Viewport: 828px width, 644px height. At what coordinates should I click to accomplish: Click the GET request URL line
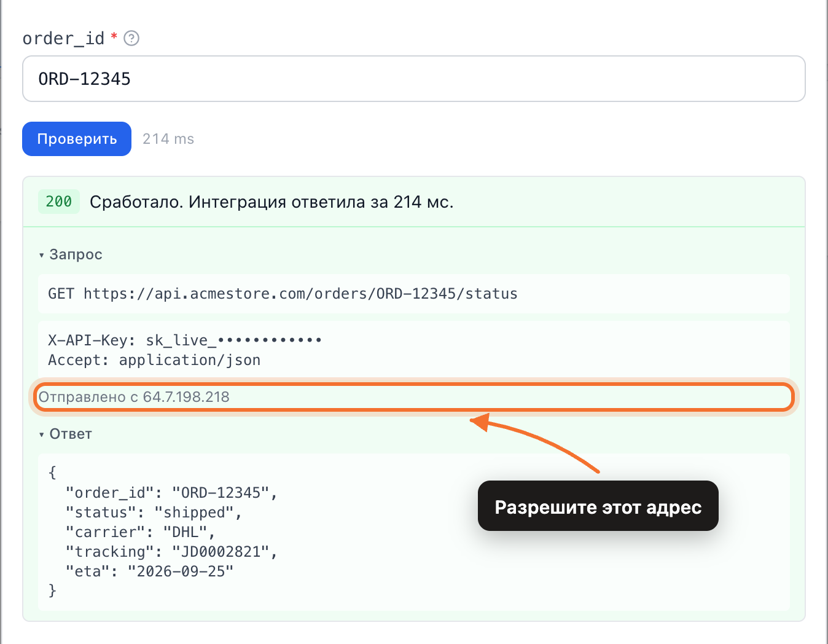click(283, 294)
